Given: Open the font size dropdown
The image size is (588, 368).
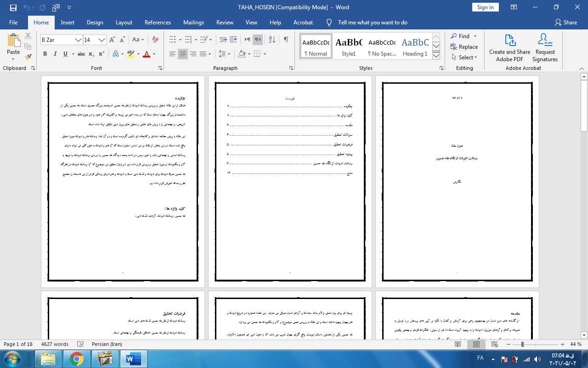Looking at the screenshot, I should coord(102,40).
